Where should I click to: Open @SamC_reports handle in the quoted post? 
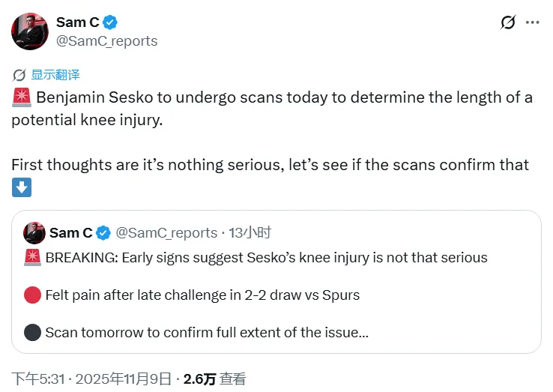tap(166, 233)
